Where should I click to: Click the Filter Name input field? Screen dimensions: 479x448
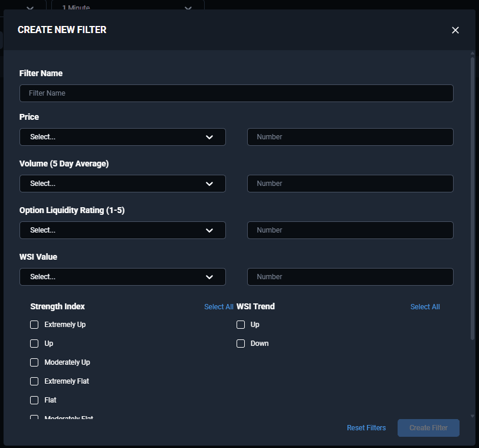coord(236,93)
